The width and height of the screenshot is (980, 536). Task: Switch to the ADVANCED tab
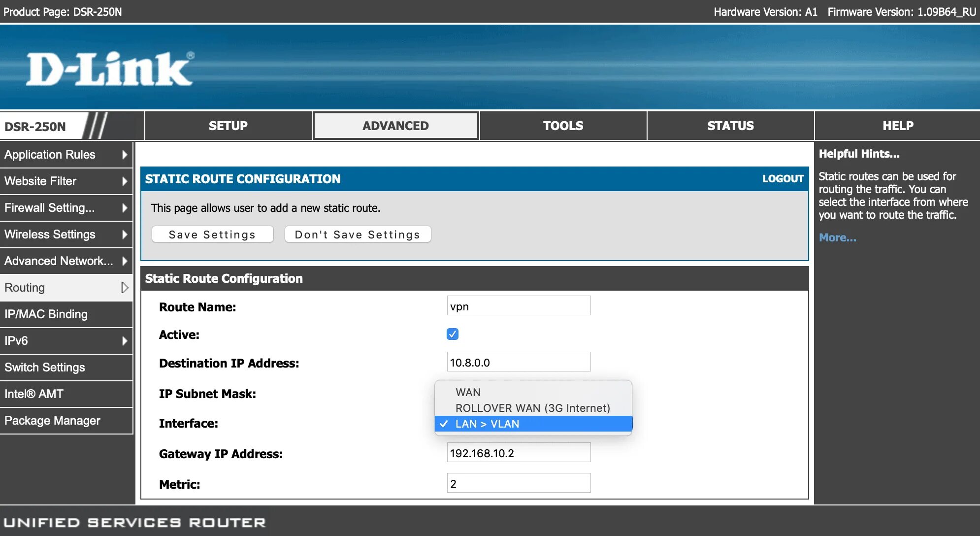click(x=395, y=126)
